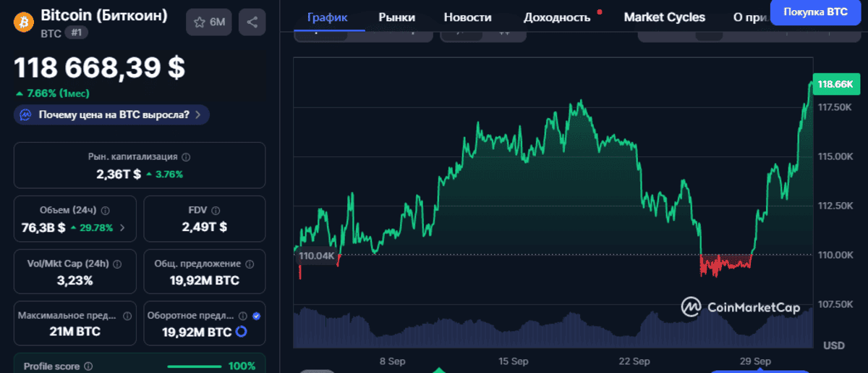The width and height of the screenshot is (868, 373).
Task: Click the Profile score 100% progress bar
Action: coord(195,366)
